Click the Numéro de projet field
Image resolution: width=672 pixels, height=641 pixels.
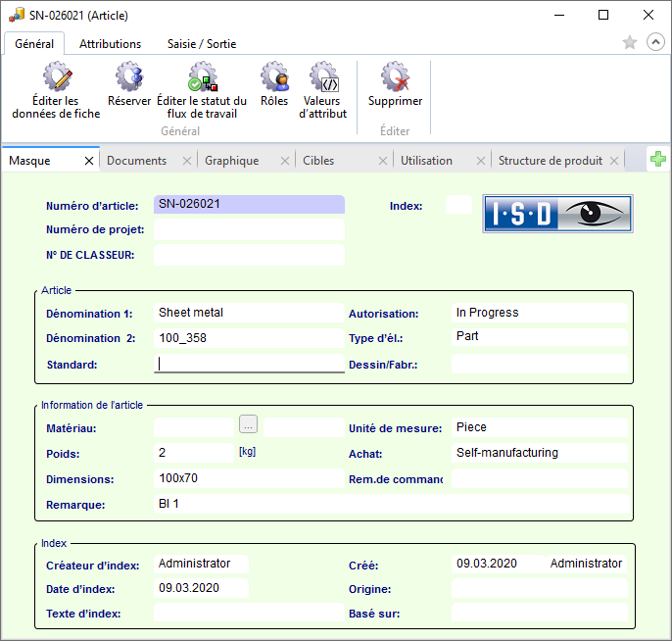point(249,229)
